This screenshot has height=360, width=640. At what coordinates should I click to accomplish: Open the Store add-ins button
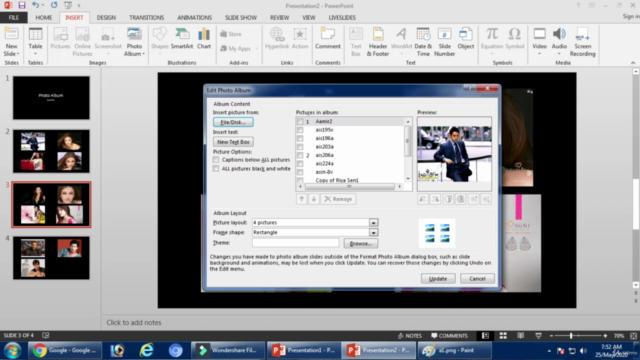(231, 34)
